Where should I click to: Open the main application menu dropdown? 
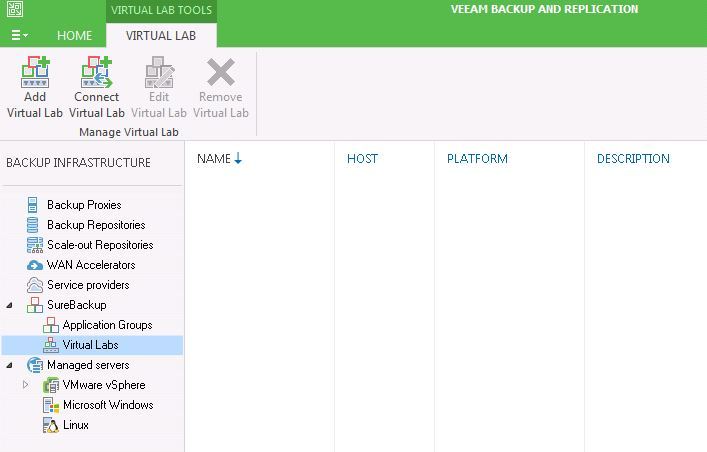point(19,35)
